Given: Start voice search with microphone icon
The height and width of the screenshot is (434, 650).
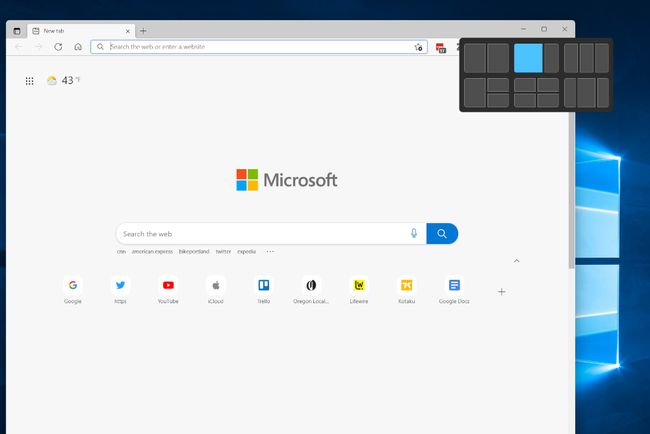Looking at the screenshot, I should pyautogui.click(x=414, y=233).
